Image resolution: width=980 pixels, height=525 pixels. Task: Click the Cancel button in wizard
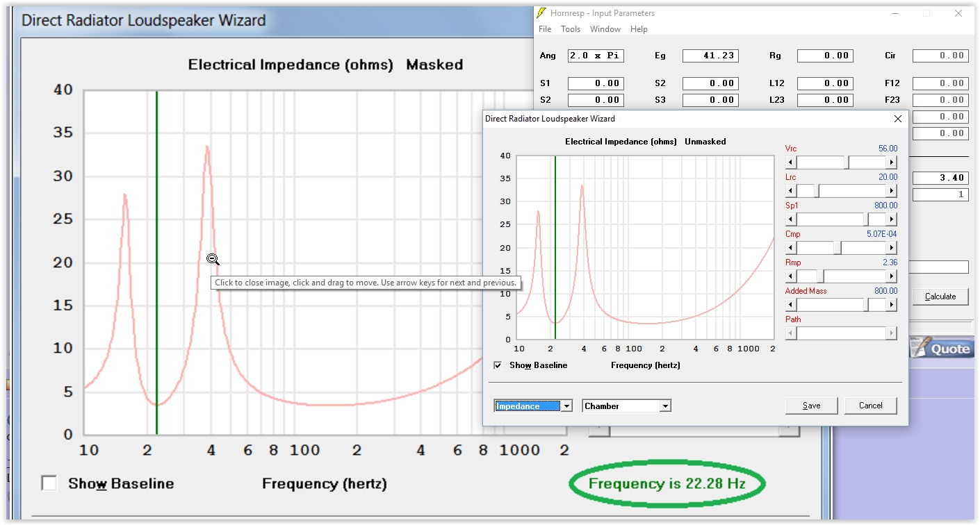(x=870, y=406)
